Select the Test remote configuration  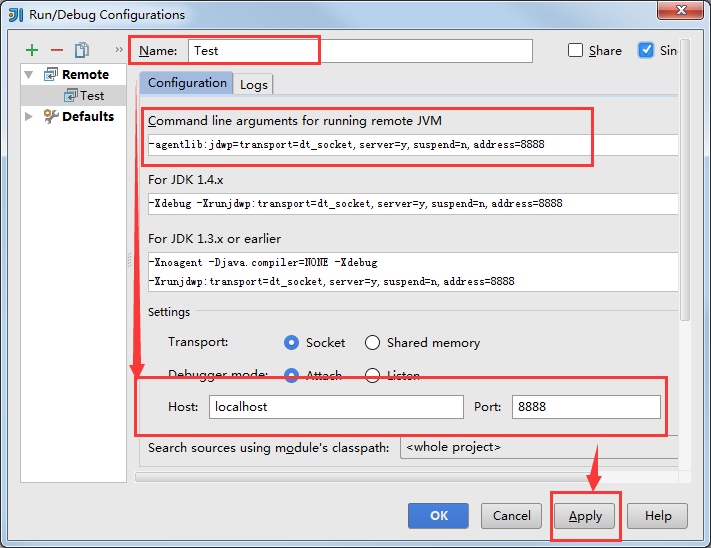[x=91, y=96]
